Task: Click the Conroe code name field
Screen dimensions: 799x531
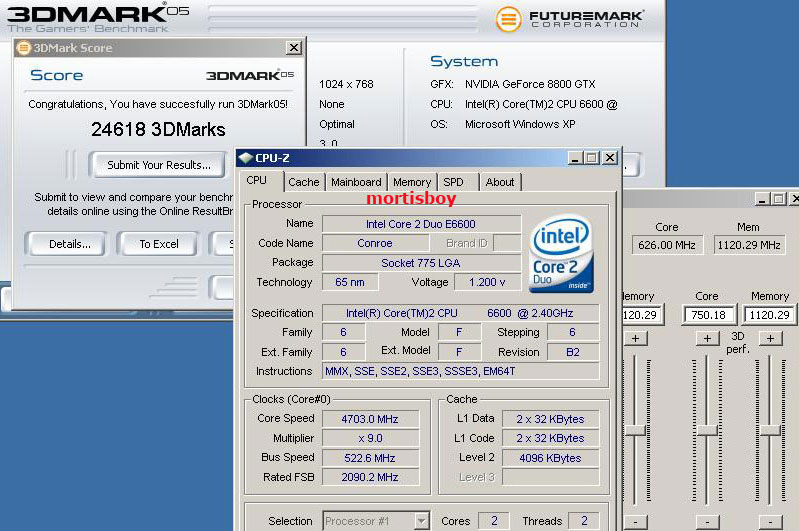Action: (375, 243)
